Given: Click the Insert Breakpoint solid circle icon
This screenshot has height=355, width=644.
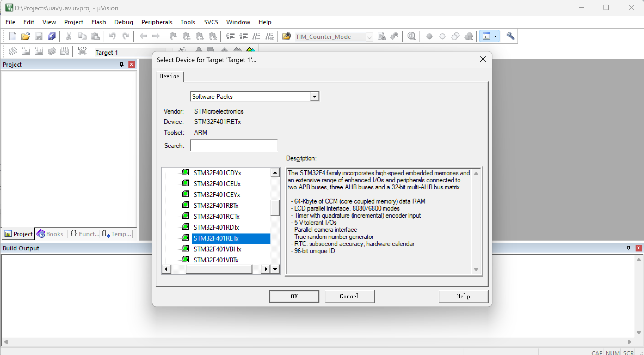Looking at the screenshot, I should click(429, 36).
